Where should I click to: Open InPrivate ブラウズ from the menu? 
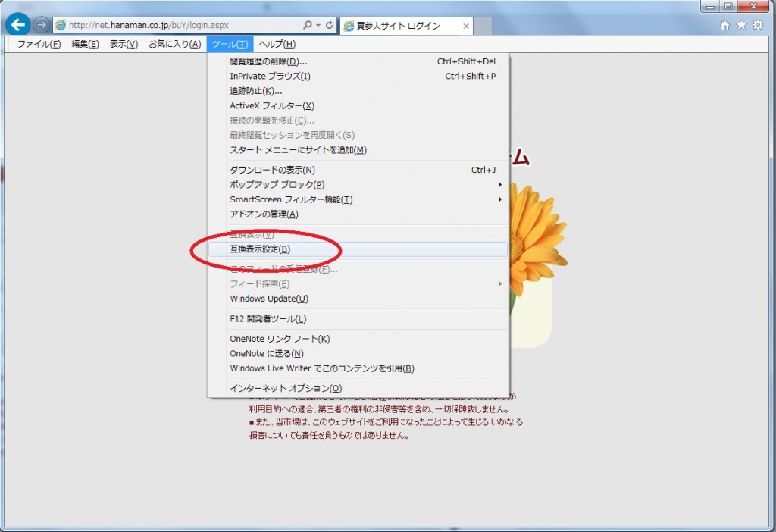(x=270, y=77)
